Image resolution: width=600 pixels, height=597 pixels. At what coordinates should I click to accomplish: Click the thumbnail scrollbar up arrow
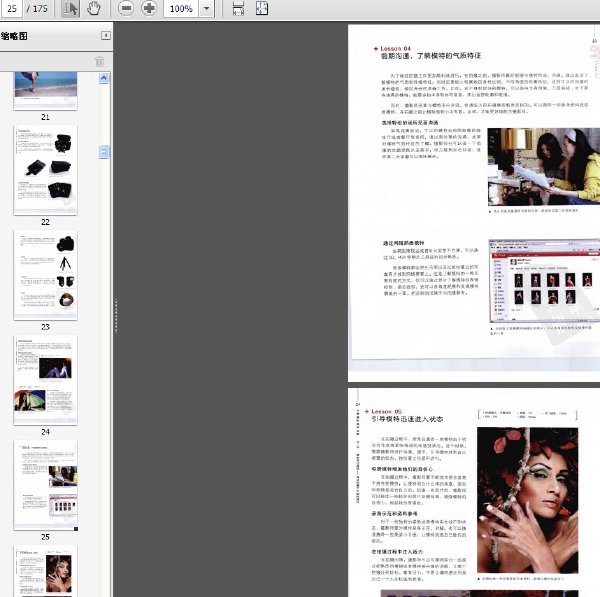click(104, 78)
